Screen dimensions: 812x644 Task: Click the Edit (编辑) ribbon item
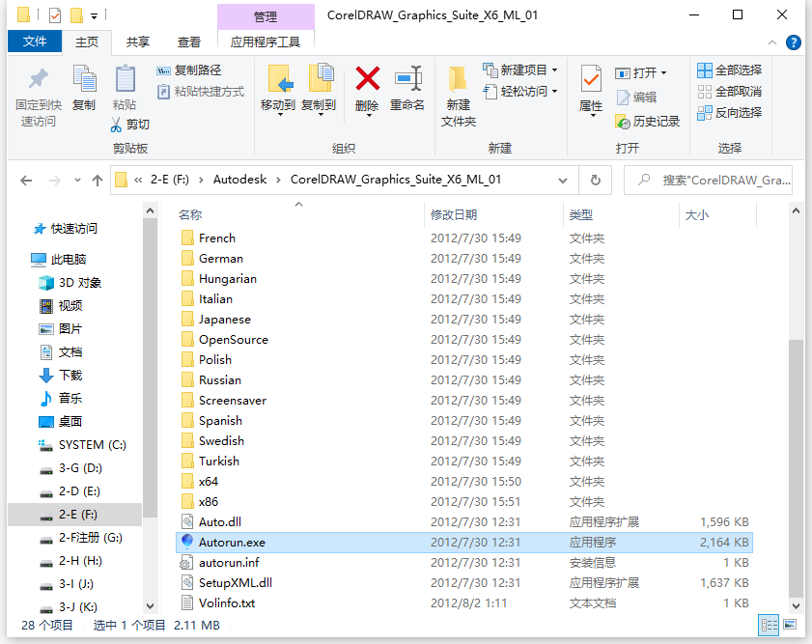coord(636,98)
